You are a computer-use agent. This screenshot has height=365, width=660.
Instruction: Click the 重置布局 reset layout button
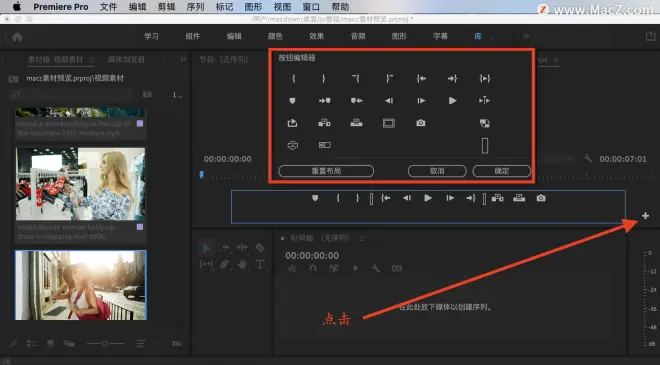pos(326,171)
